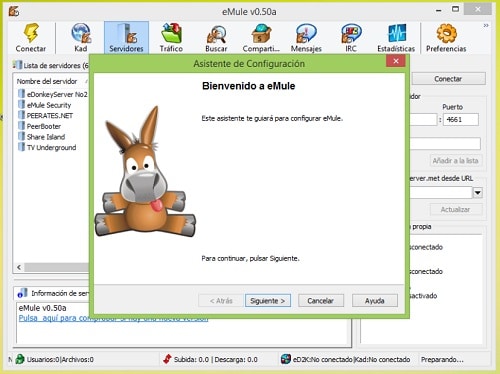Screen dimensions: 500x374
Task: Click Siguiente in the configuration wizard
Action: pos(268,301)
